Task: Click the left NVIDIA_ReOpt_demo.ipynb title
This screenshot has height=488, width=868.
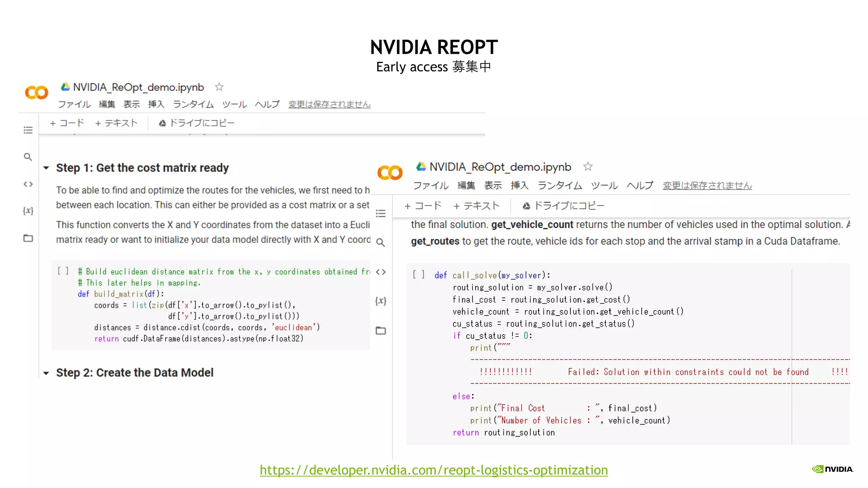Action: [139, 87]
